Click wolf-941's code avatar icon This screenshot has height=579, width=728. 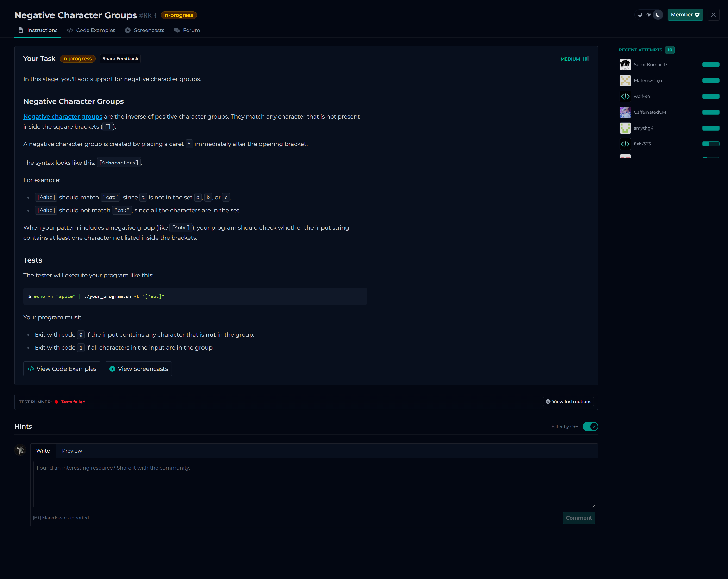click(625, 96)
